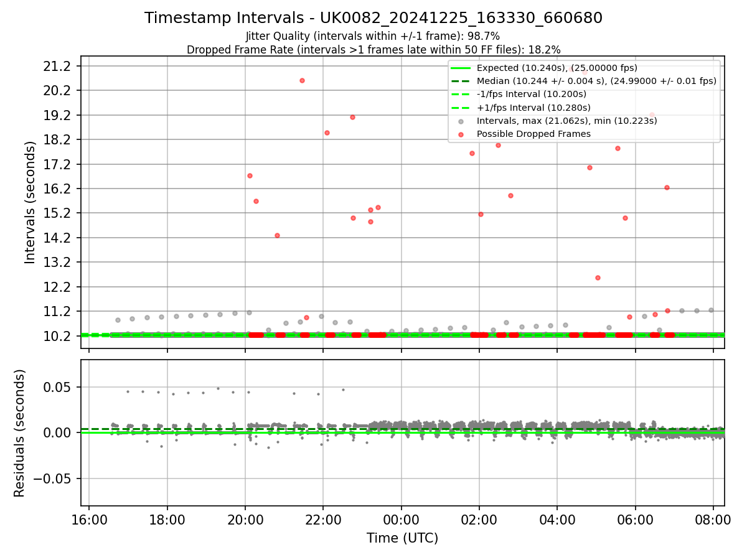
Task: Select the 'Jitter Quality' 98.7% subtitle line
Action: coord(374,36)
